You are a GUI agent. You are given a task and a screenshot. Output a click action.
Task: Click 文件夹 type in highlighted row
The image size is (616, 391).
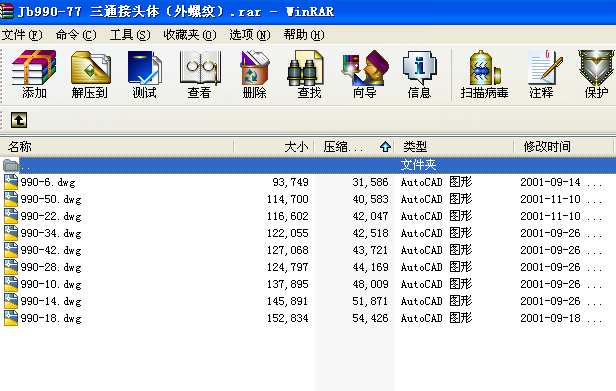(x=418, y=165)
